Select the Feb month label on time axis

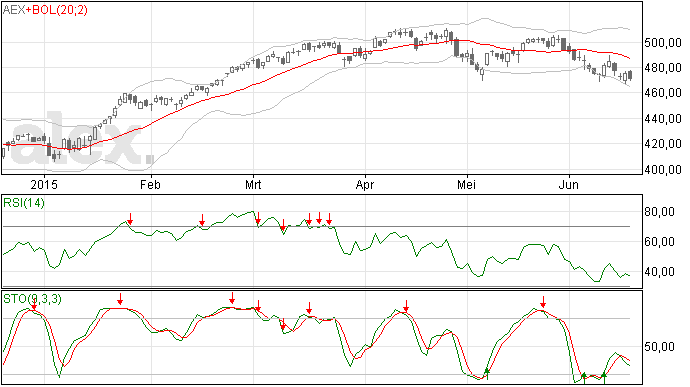[150, 184]
